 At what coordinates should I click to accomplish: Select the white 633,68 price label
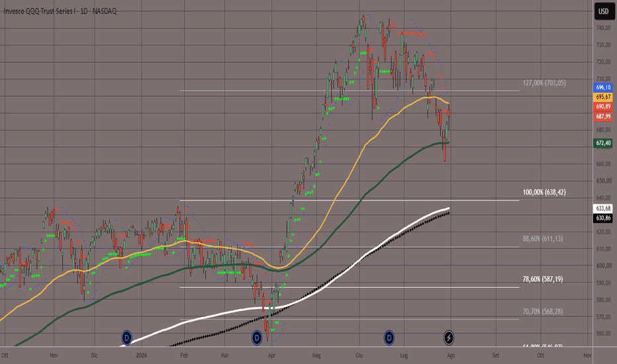[603, 208]
